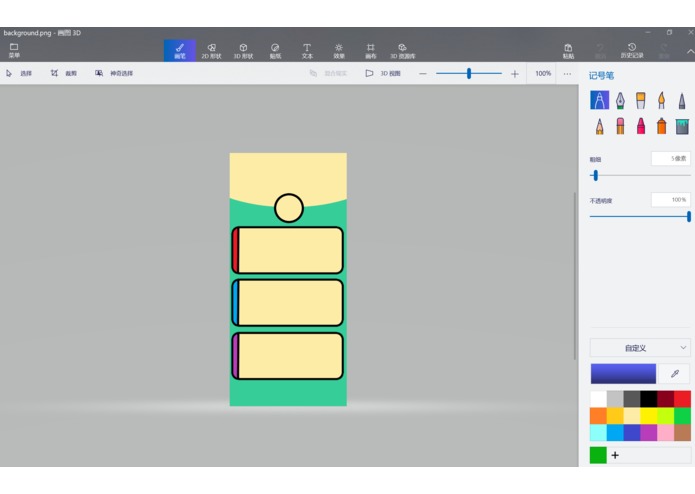Select the Crayon tool
The width and height of the screenshot is (695, 494).
[x=640, y=126]
